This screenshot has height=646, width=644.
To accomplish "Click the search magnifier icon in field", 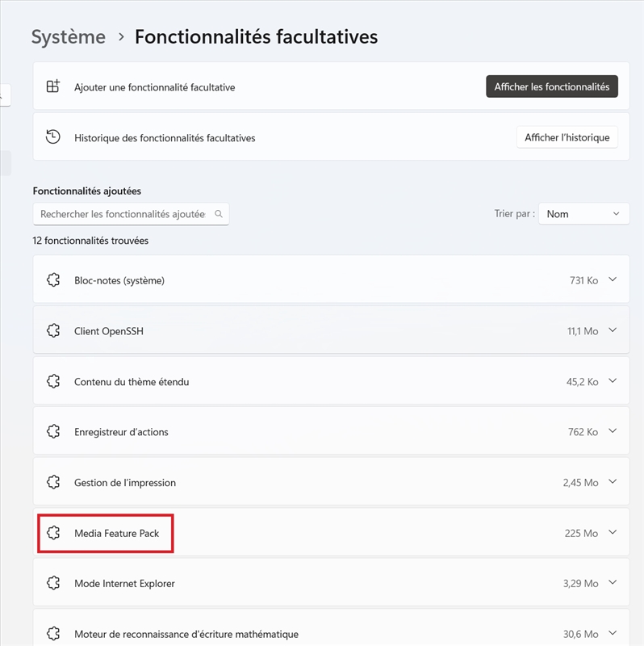I will point(219,214).
